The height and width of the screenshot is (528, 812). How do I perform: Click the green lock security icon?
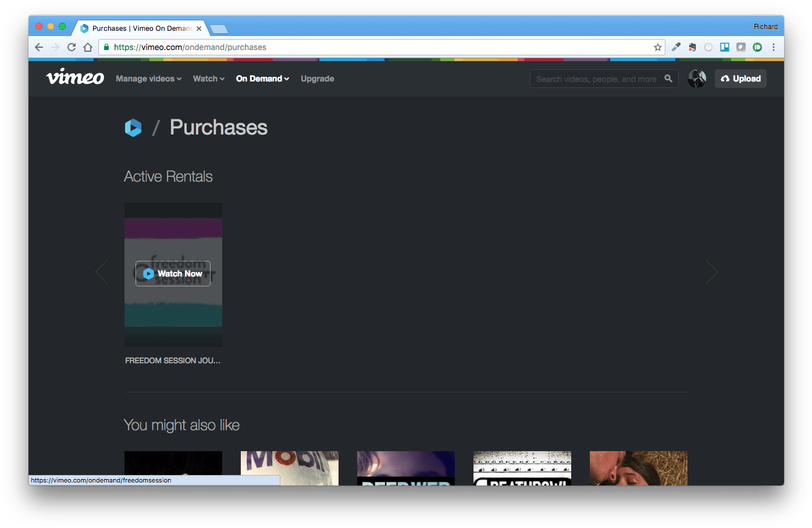[x=106, y=47]
